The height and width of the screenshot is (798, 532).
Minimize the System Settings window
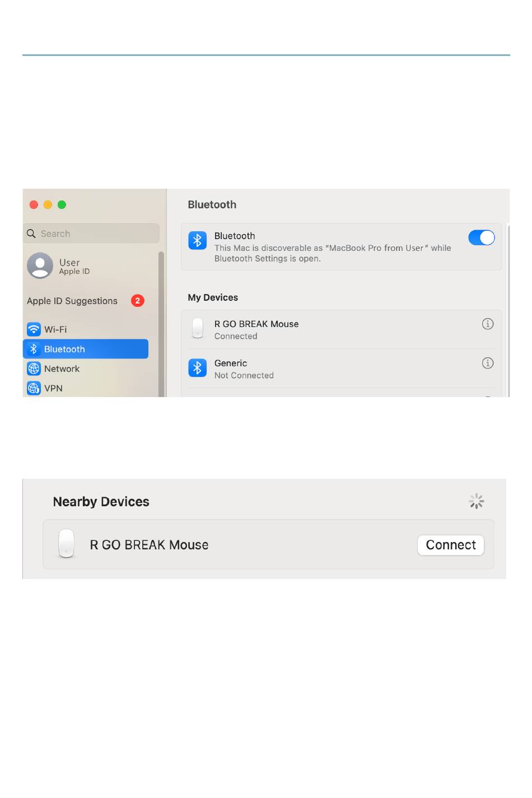(x=48, y=205)
